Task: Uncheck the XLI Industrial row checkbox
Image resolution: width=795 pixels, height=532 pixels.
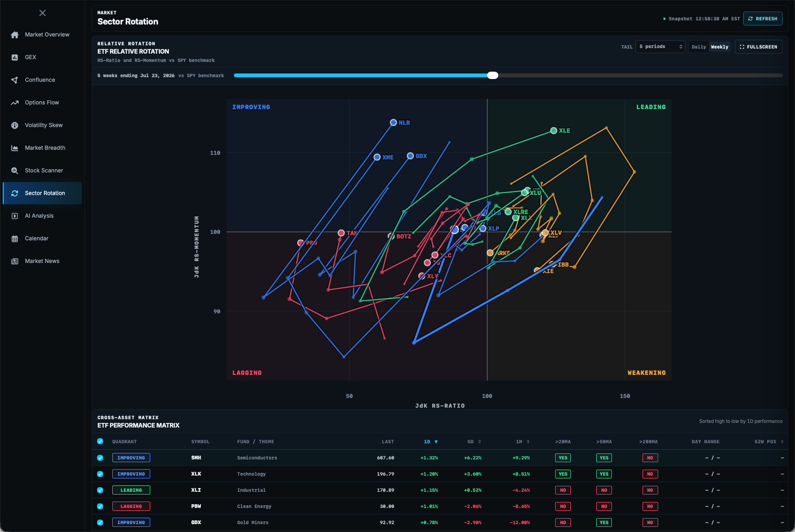Action: point(100,490)
